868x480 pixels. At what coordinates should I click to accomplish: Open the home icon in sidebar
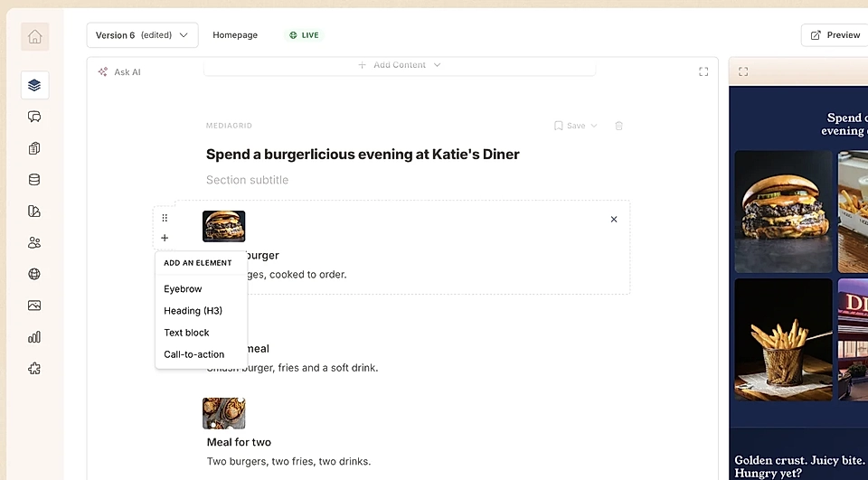pyautogui.click(x=35, y=36)
